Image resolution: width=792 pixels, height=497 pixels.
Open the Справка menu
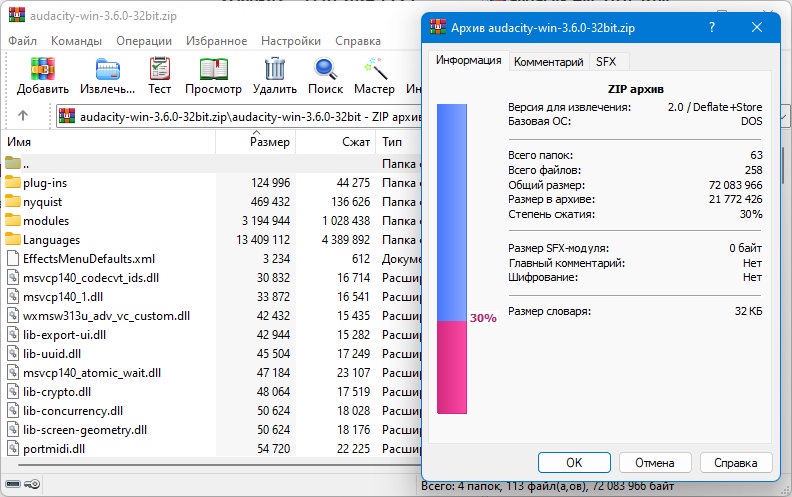pyautogui.click(x=358, y=41)
